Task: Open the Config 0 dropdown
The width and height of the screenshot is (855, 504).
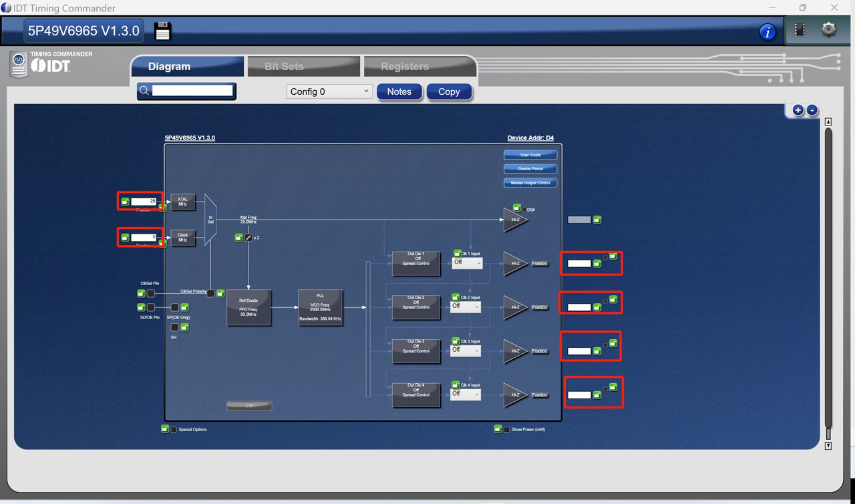Action: pyautogui.click(x=329, y=91)
